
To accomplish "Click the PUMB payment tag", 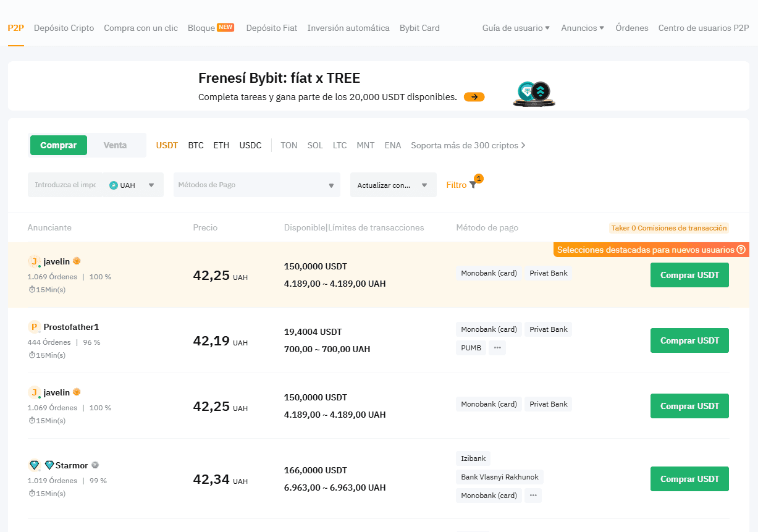I will pos(471,348).
